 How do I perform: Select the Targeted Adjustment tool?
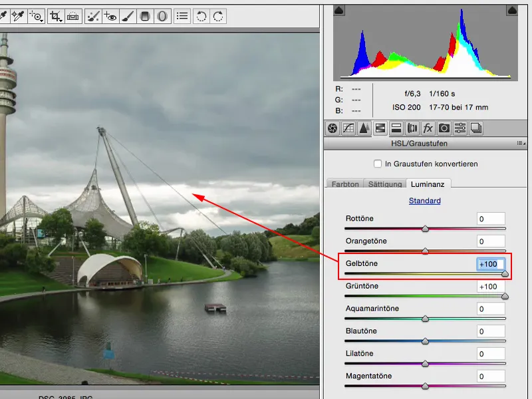point(36,16)
